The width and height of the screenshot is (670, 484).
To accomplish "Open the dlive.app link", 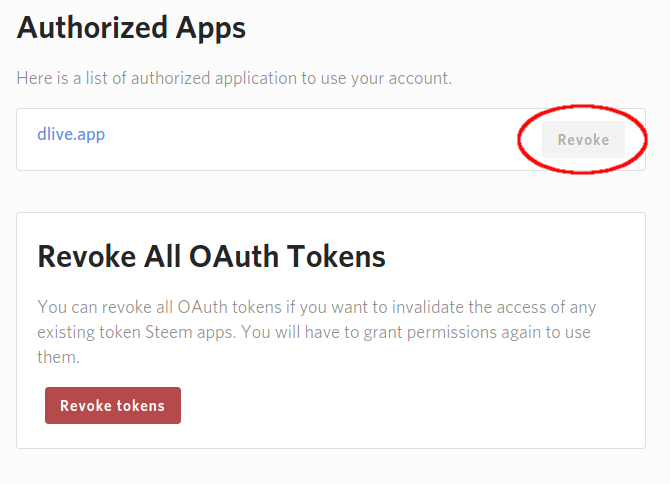I will (71, 135).
